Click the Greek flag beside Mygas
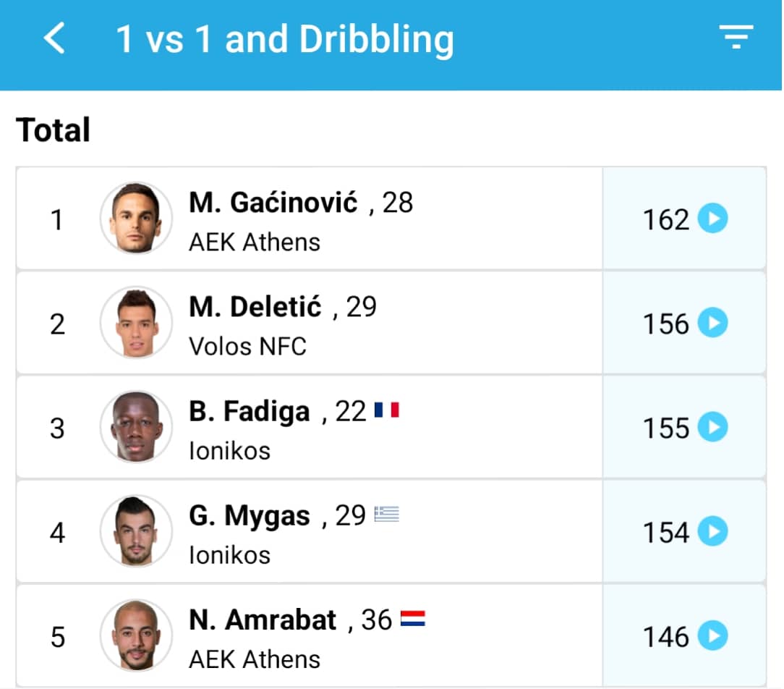Screen dimensions: 784x689 [x=387, y=515]
